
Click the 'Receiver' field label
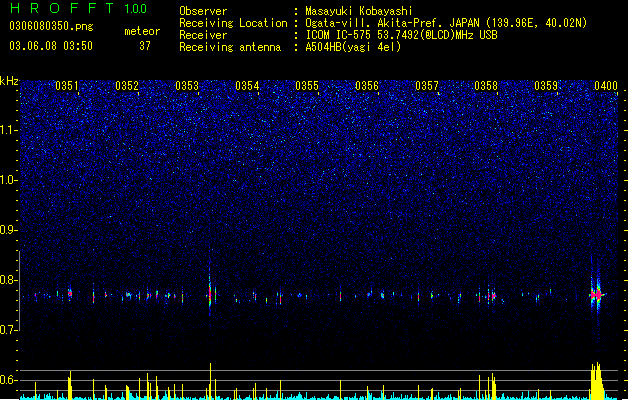click(x=203, y=35)
